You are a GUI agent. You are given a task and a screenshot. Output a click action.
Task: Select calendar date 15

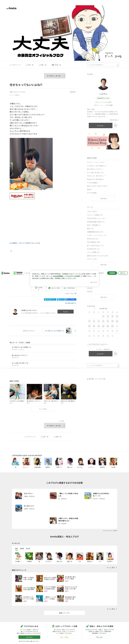tap(103, 326)
